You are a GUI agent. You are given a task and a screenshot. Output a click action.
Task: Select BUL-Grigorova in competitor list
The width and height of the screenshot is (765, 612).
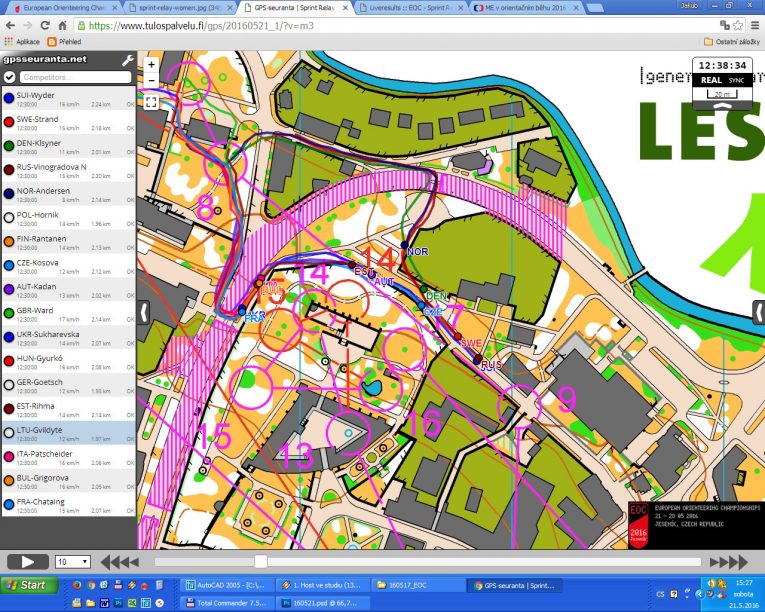click(x=69, y=481)
